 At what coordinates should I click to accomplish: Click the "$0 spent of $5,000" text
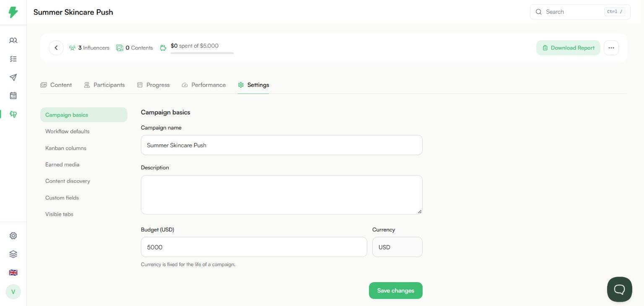point(195,46)
